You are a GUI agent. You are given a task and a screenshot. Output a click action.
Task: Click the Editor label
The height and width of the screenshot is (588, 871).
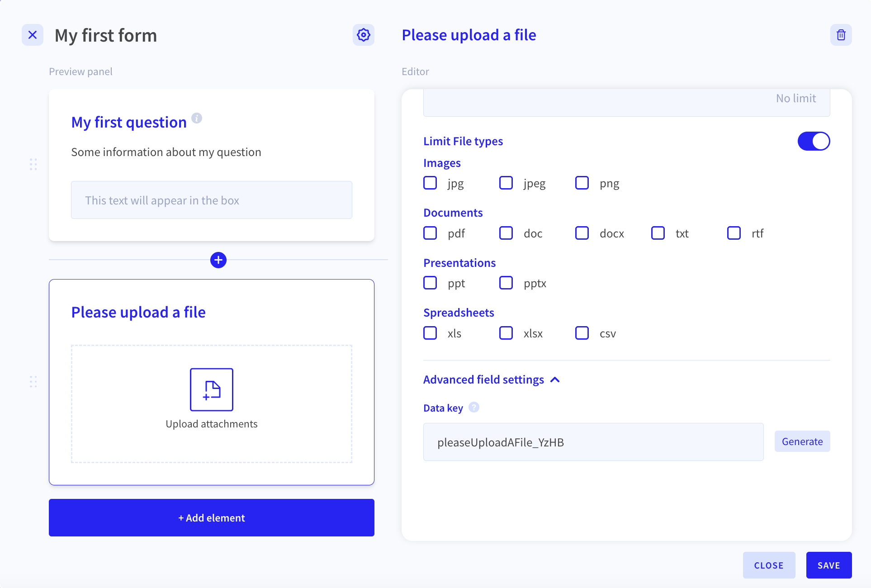click(415, 71)
